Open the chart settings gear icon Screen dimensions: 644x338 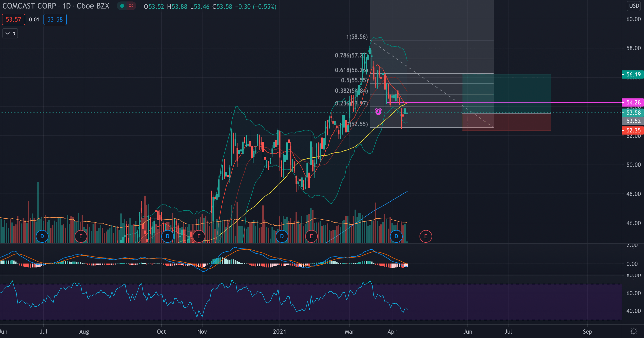[x=634, y=331]
